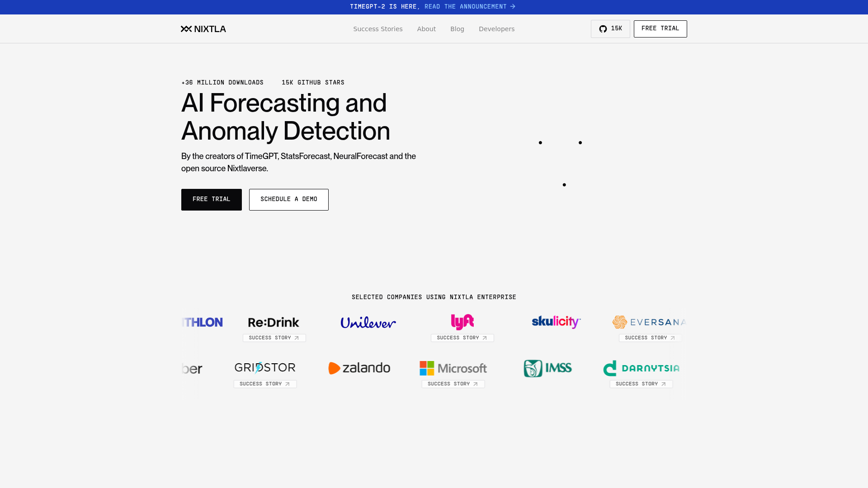This screenshot has width=868, height=488.
Task: Open the Success Stories menu item
Action: [378, 28]
